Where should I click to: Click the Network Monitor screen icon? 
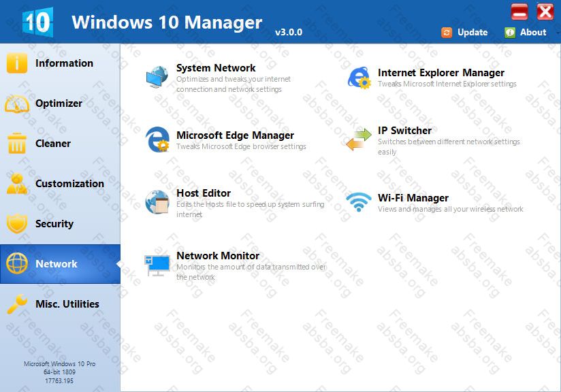coord(157,265)
